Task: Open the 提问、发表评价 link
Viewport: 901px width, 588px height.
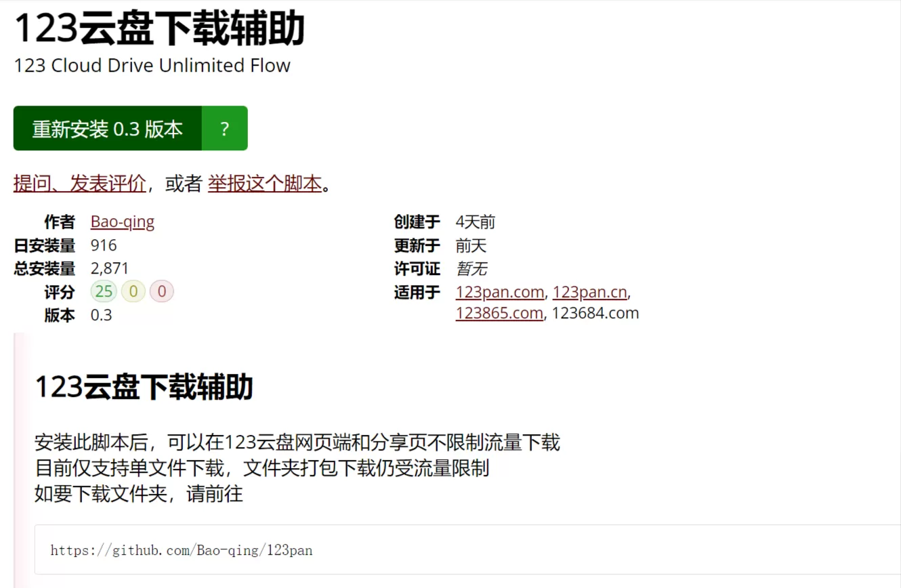Action: [x=80, y=183]
